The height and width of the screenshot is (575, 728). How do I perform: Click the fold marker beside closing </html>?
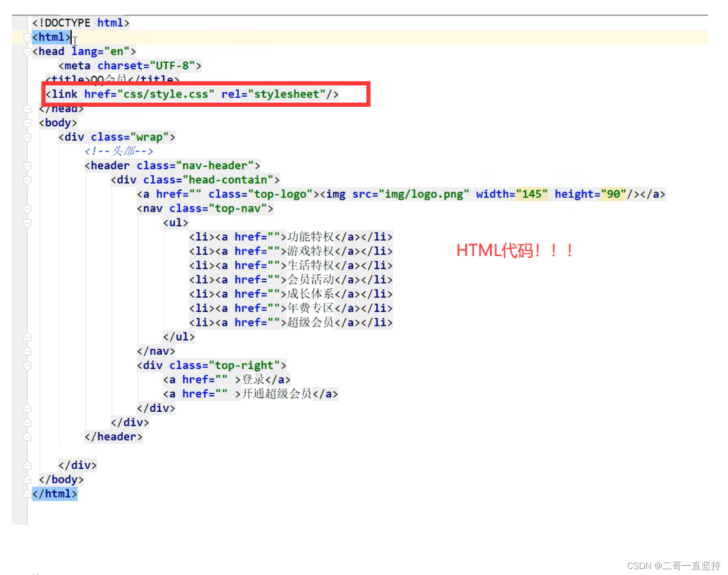(x=27, y=494)
